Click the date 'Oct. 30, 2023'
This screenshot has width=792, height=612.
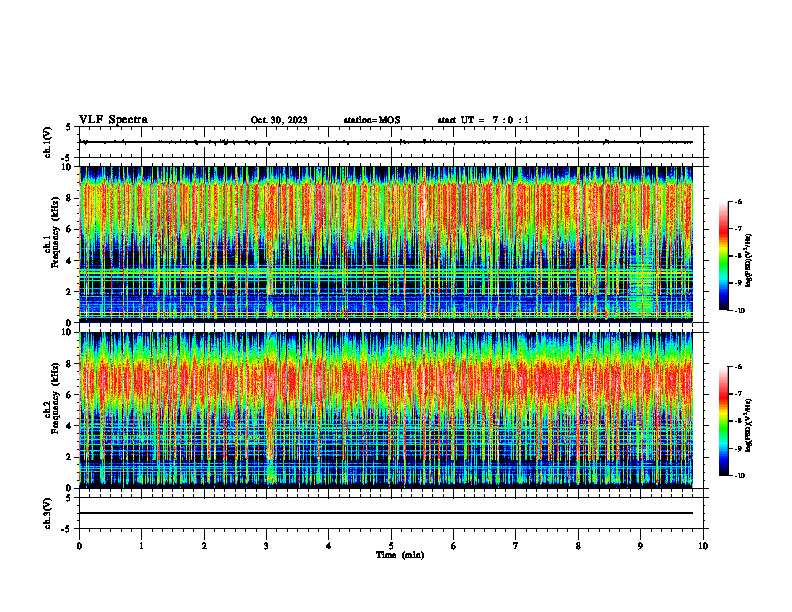click(x=279, y=120)
